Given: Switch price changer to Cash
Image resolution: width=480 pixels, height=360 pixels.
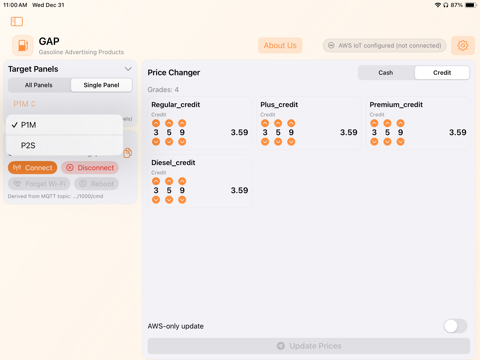Looking at the screenshot, I should (x=386, y=73).
